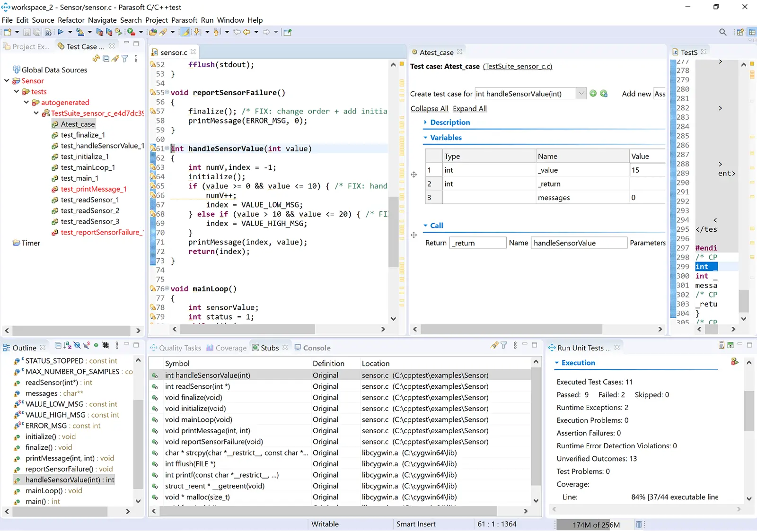Collapse all in Test Case Explorer toolbar

106,59
